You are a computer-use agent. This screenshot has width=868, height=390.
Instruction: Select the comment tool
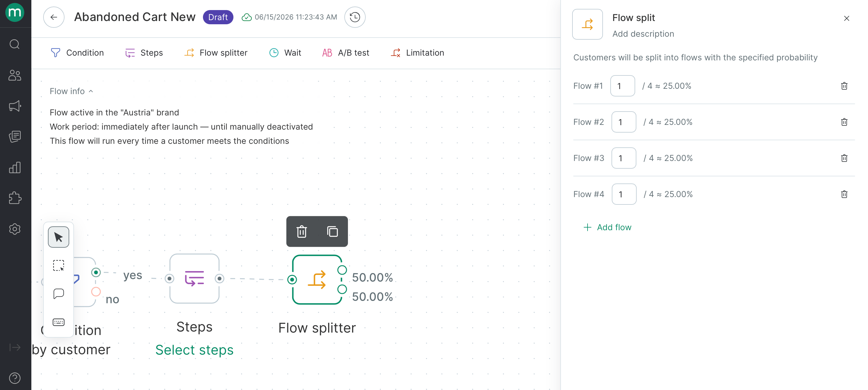(58, 294)
